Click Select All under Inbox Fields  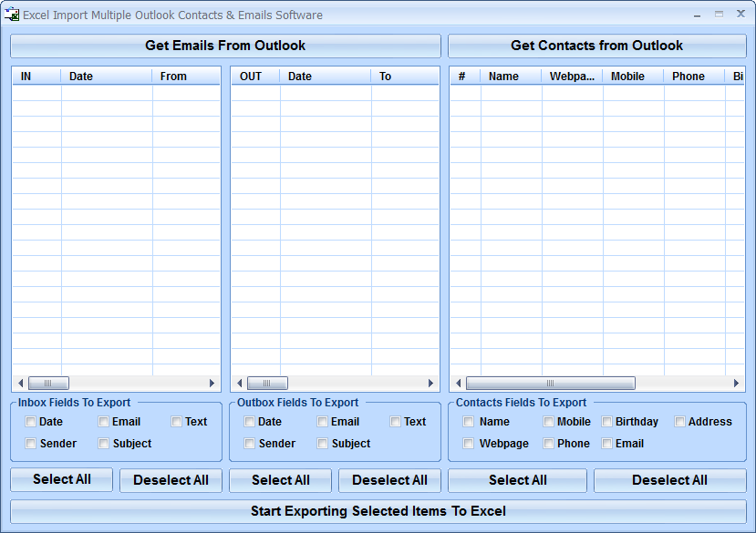tap(61, 480)
